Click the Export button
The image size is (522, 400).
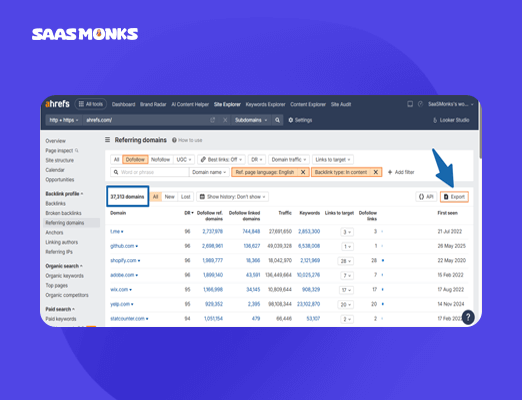pyautogui.click(x=454, y=197)
